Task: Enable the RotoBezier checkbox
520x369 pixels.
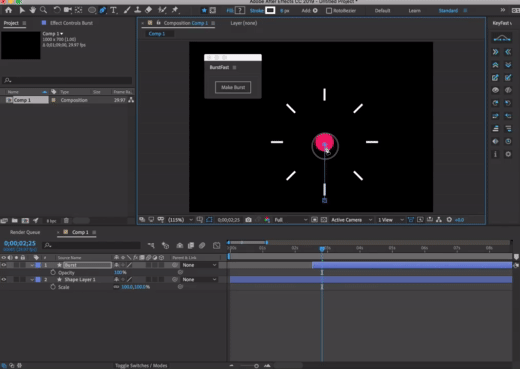Action: click(329, 11)
